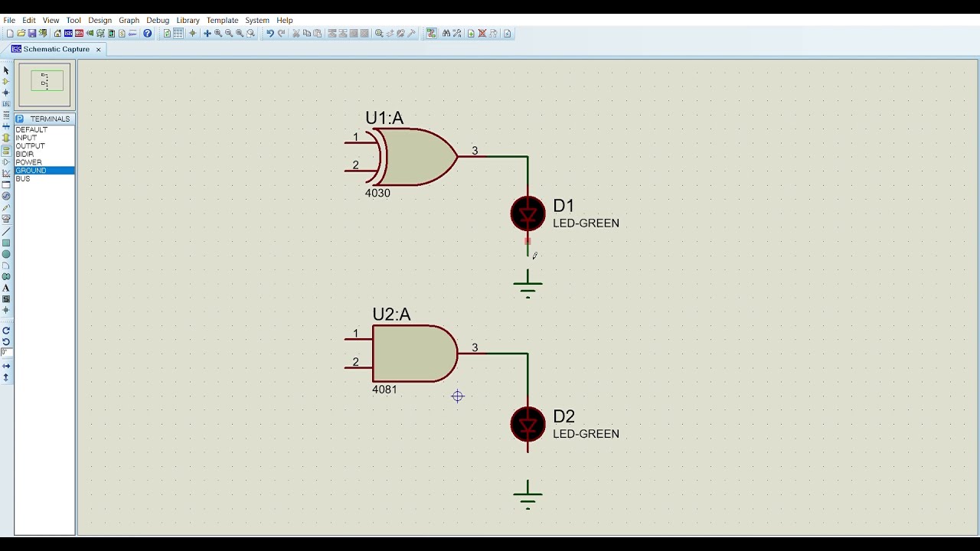Open the File menu

9,21
